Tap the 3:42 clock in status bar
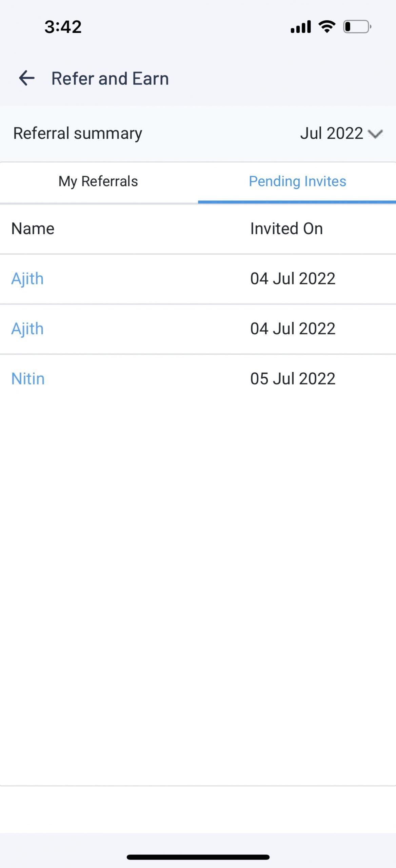Image resolution: width=396 pixels, height=868 pixels. click(63, 27)
